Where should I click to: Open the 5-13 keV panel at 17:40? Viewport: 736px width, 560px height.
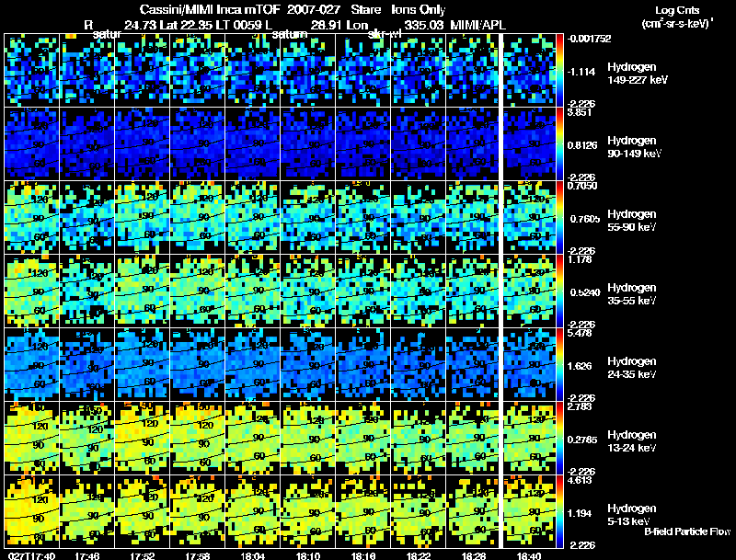point(32,512)
